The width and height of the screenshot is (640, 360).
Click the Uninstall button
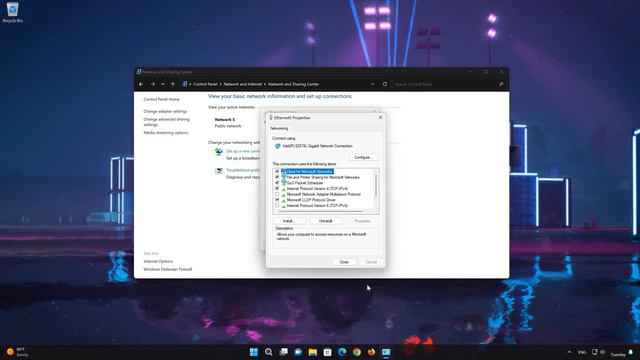tap(325, 221)
